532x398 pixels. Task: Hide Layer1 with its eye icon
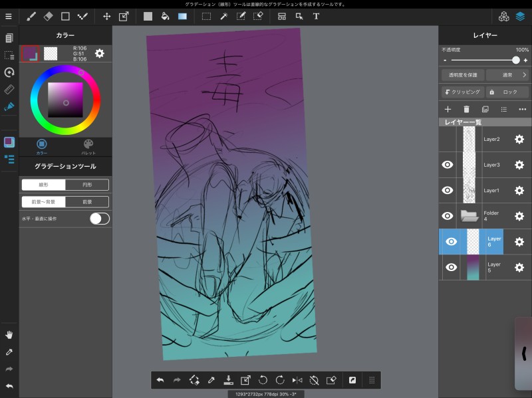pyautogui.click(x=448, y=190)
